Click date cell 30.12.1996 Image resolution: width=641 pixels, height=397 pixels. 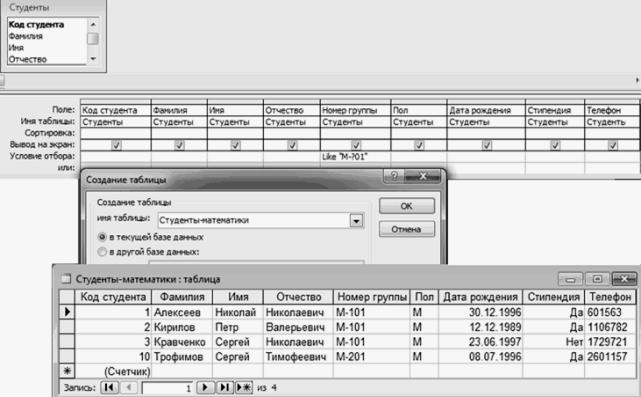(480, 312)
